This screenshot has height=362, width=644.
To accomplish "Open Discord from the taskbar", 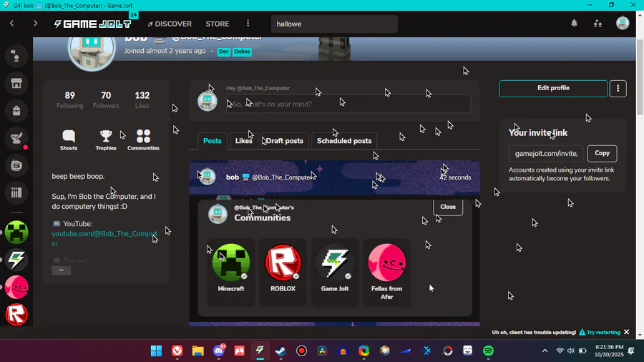I will [219, 351].
